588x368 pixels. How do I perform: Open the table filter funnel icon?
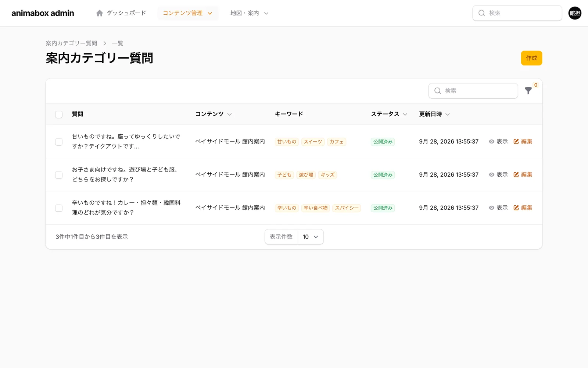point(528,91)
